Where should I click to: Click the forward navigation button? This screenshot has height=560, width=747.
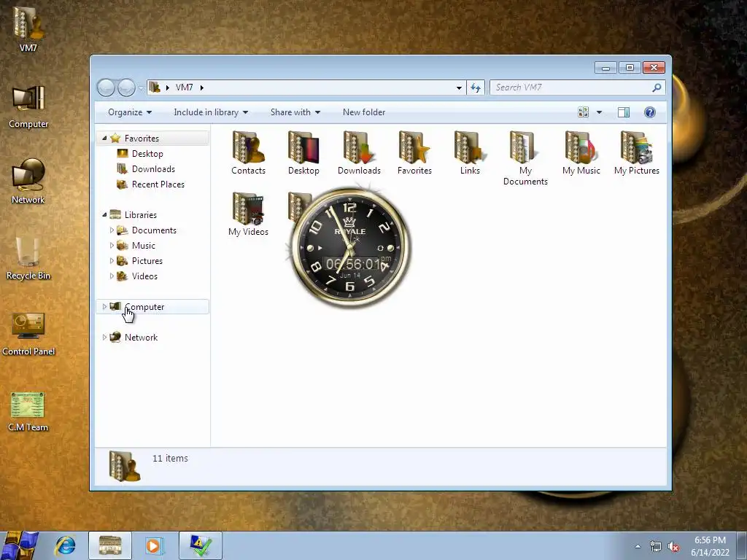tap(126, 87)
